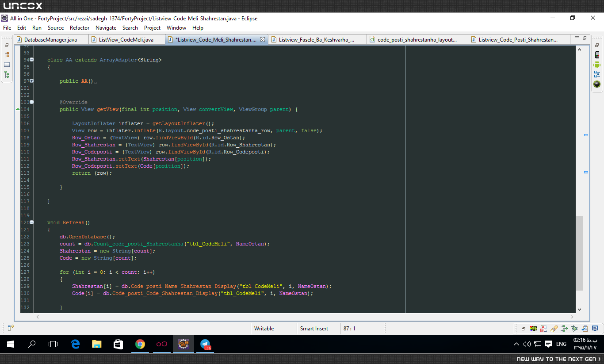Switch to Listview_Code_Posti_Shahrestan tab
Image resolution: width=604 pixels, height=364 pixels.
coord(518,39)
